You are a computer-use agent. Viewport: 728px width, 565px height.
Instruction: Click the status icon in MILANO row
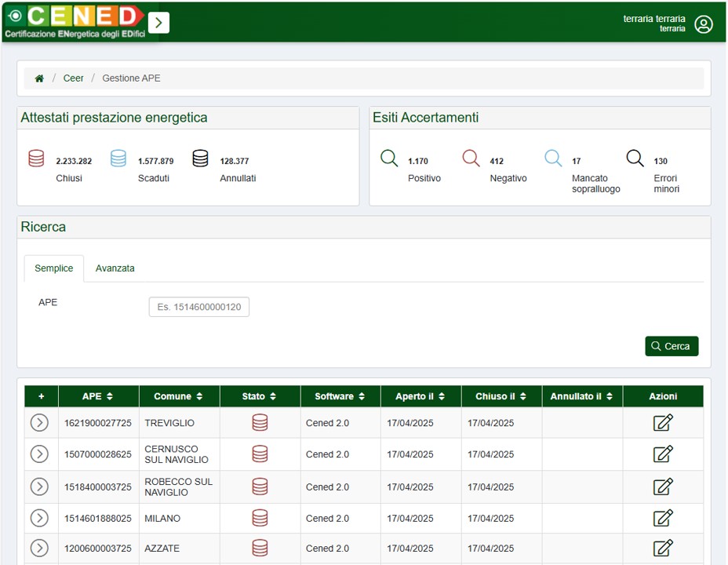click(x=260, y=518)
